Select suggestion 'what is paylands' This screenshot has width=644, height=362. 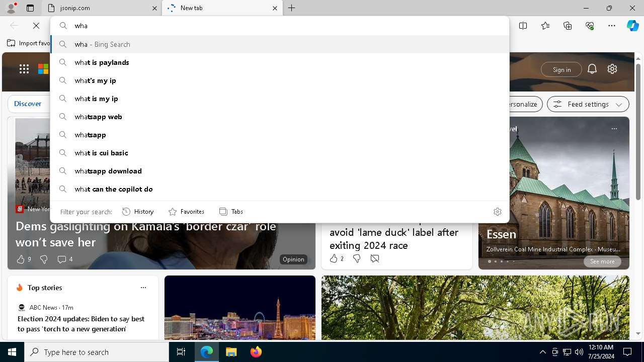(280, 62)
